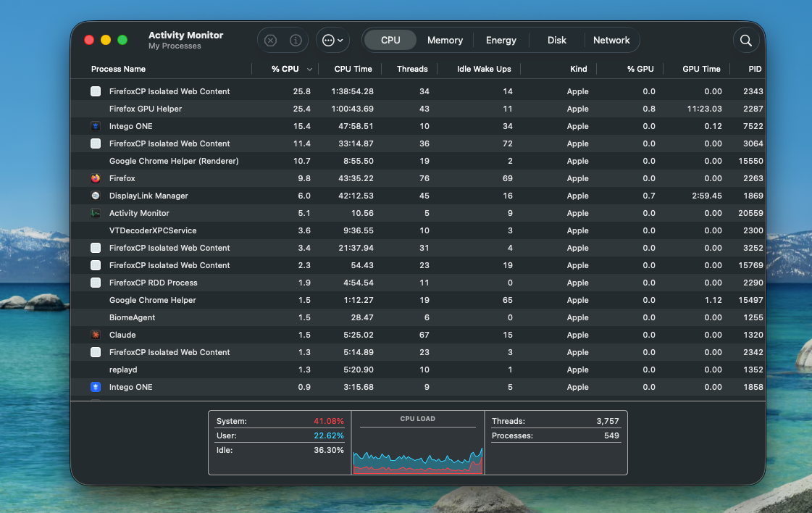
Task: Select Google Chrome Helper (Renderer) process
Action: click(x=418, y=161)
